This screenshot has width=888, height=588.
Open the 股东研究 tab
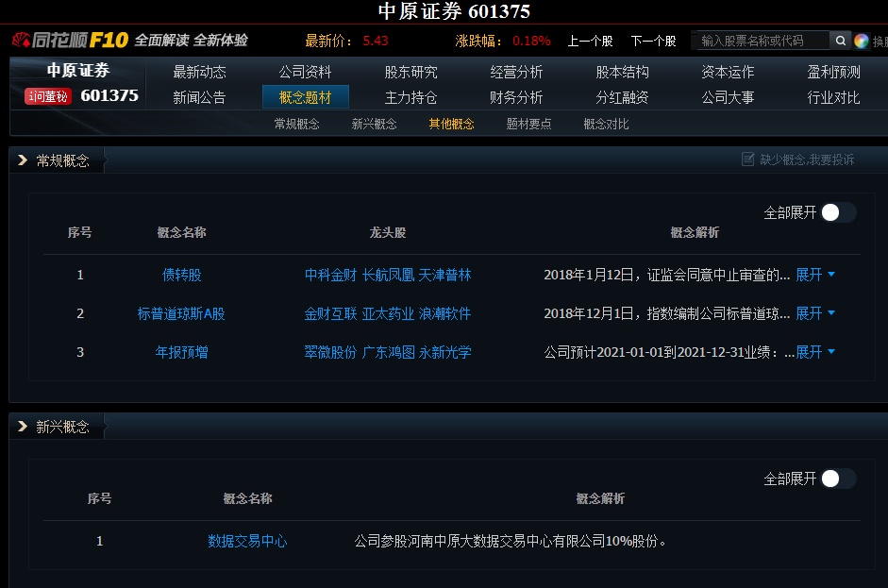click(410, 72)
